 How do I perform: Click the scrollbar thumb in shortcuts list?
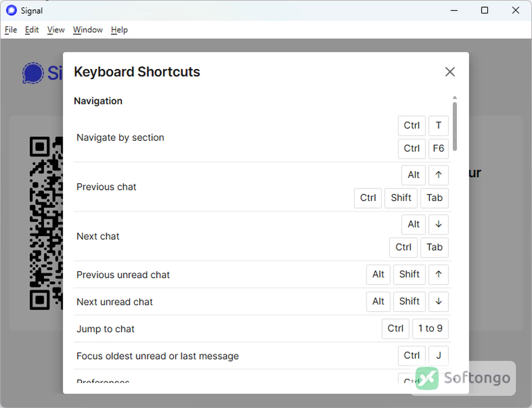[x=455, y=127]
